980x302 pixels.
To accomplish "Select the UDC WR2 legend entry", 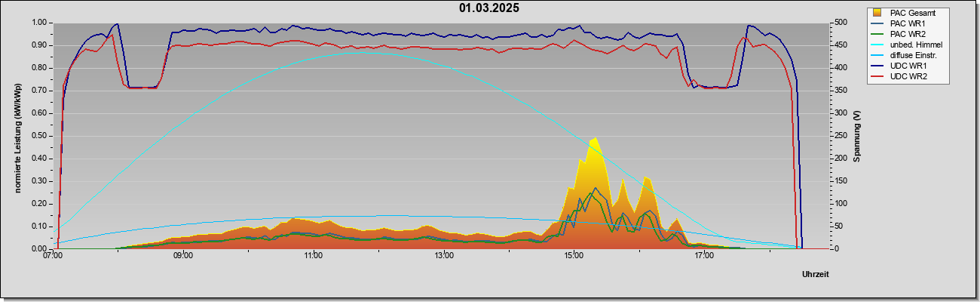I will [908, 78].
